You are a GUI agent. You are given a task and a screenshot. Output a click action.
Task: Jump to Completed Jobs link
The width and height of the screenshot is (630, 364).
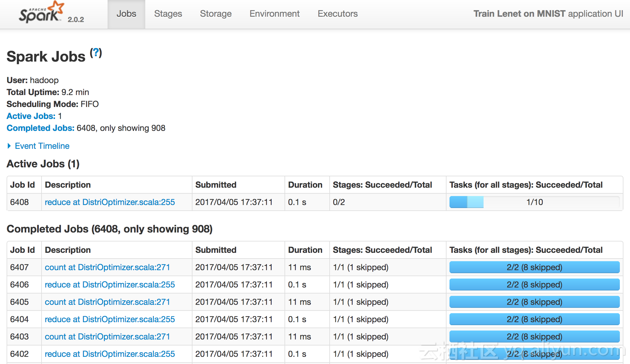pos(40,128)
